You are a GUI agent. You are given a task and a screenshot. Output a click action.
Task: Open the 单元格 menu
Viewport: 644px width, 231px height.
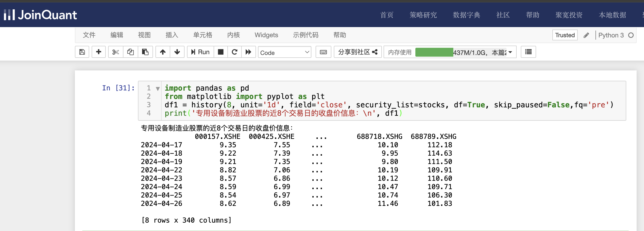pyautogui.click(x=203, y=35)
